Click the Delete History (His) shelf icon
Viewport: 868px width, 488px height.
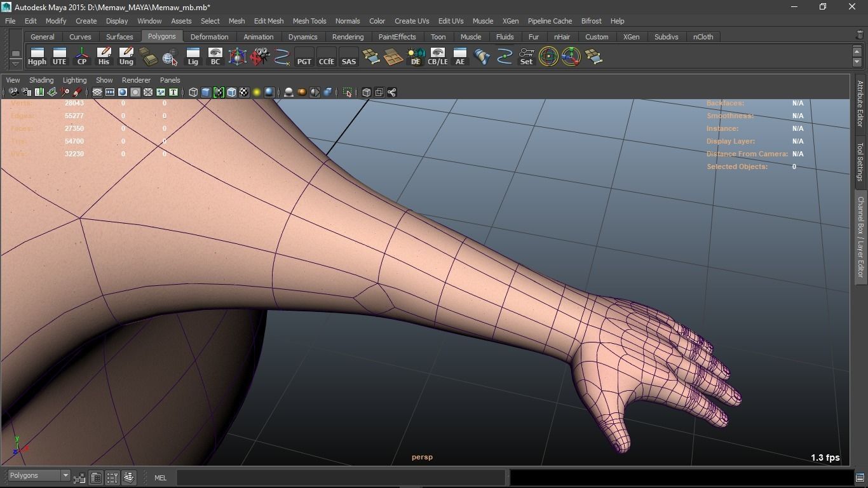click(104, 57)
